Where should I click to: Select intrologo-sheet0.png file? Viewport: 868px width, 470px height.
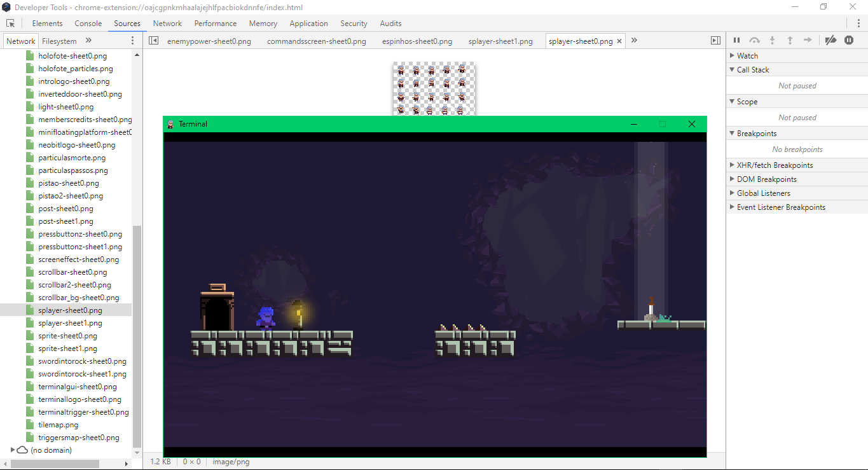[x=74, y=81]
